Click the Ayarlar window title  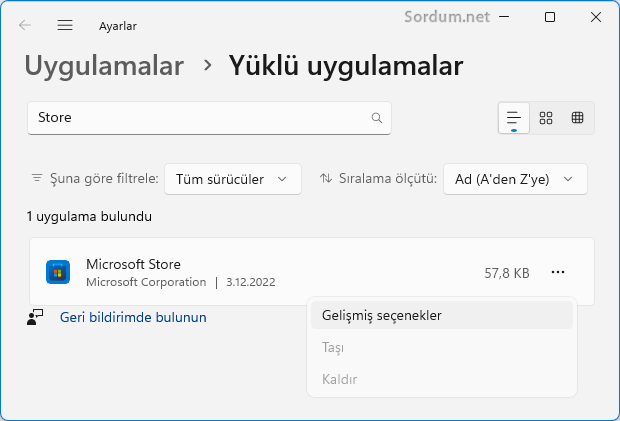coord(118,26)
